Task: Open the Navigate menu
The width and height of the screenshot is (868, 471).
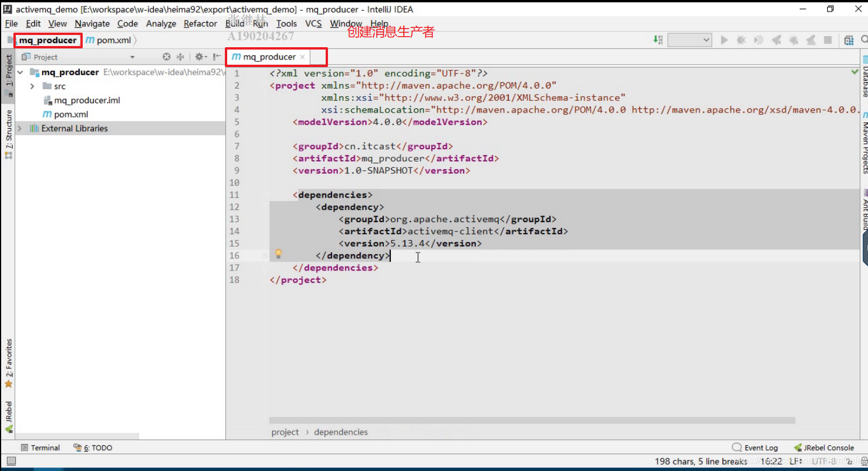Action: 92,23
